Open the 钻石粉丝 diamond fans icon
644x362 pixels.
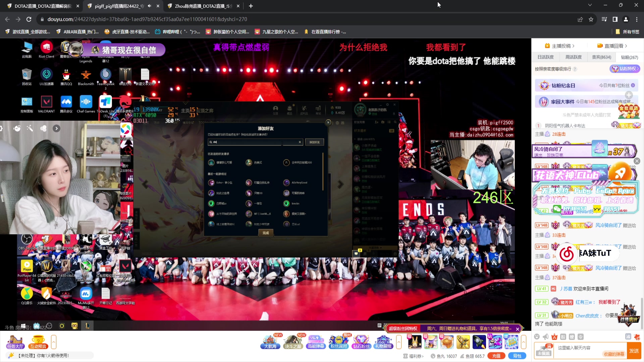point(361,342)
